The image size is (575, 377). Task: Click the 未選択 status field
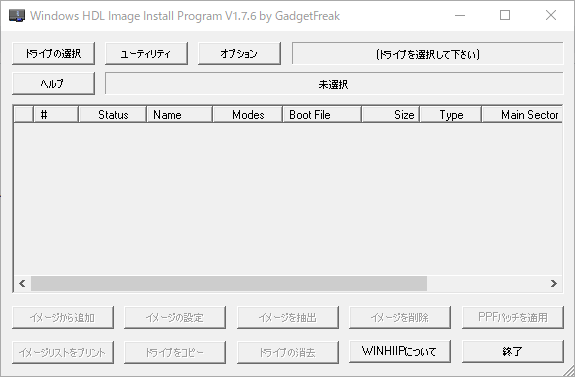pyautogui.click(x=334, y=84)
